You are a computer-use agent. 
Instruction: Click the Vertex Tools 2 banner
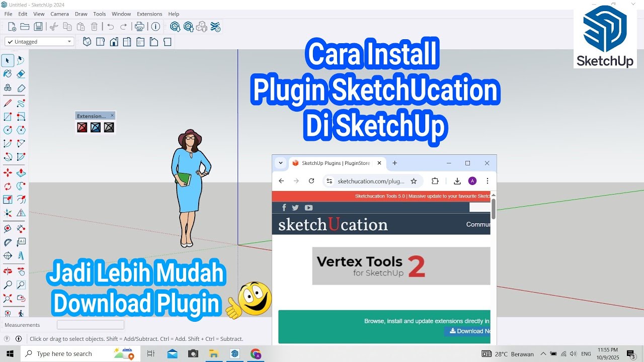coord(401,266)
